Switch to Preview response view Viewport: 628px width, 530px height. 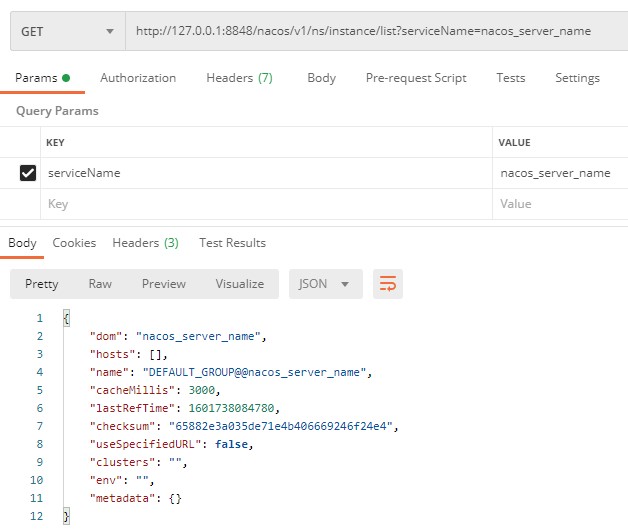(164, 284)
